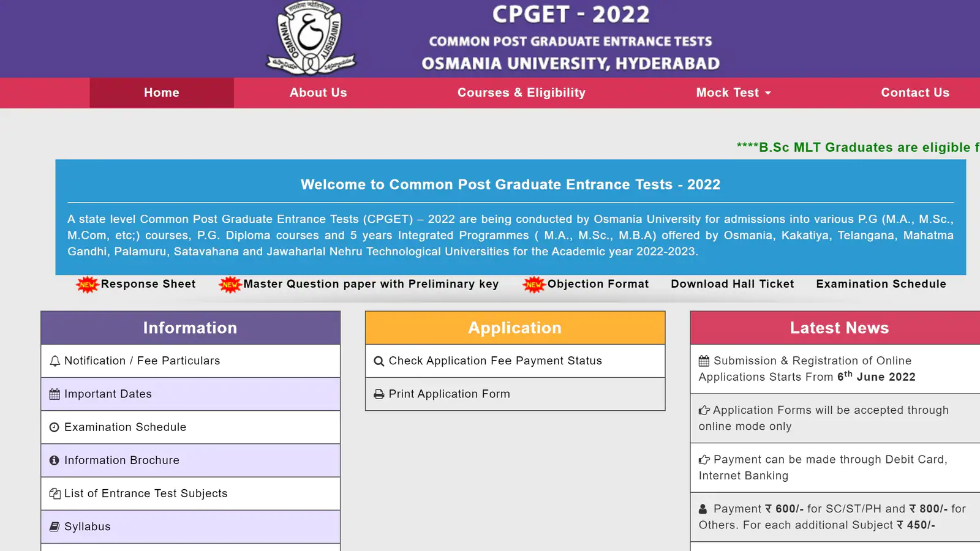
Task: Click the OSMANIA UNIVERSITY, HYDERABAD banner text
Action: point(571,64)
